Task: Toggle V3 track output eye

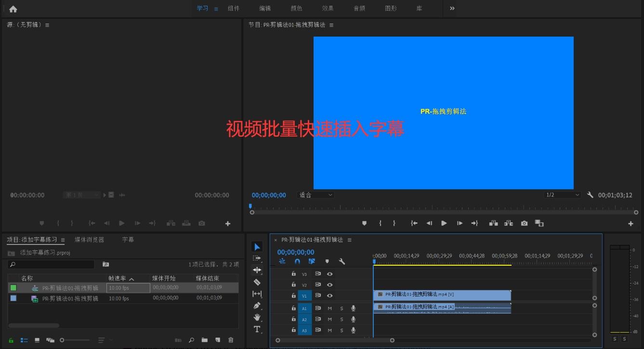Action: click(x=330, y=274)
